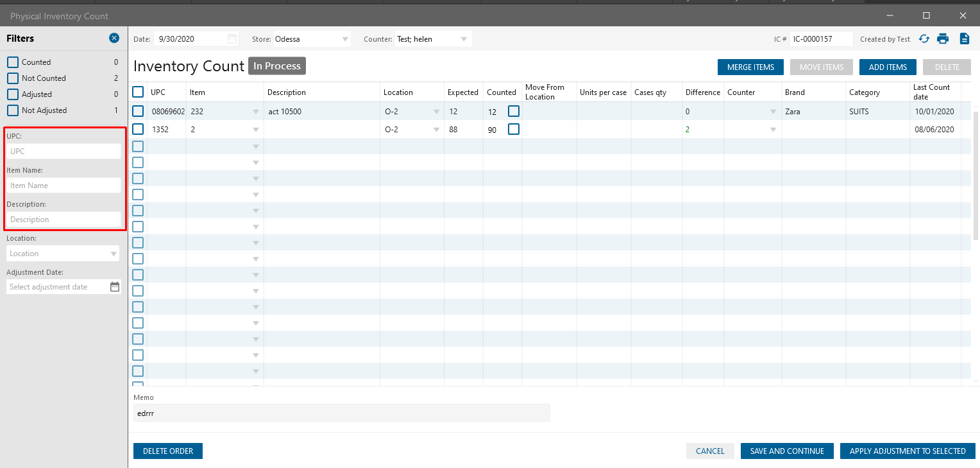Print the inventory count with the printer icon

943,39
